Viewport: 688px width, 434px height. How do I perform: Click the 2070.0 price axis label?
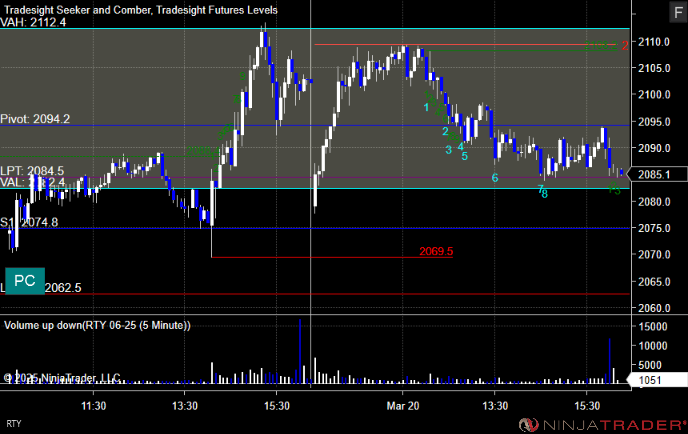pyautogui.click(x=654, y=255)
